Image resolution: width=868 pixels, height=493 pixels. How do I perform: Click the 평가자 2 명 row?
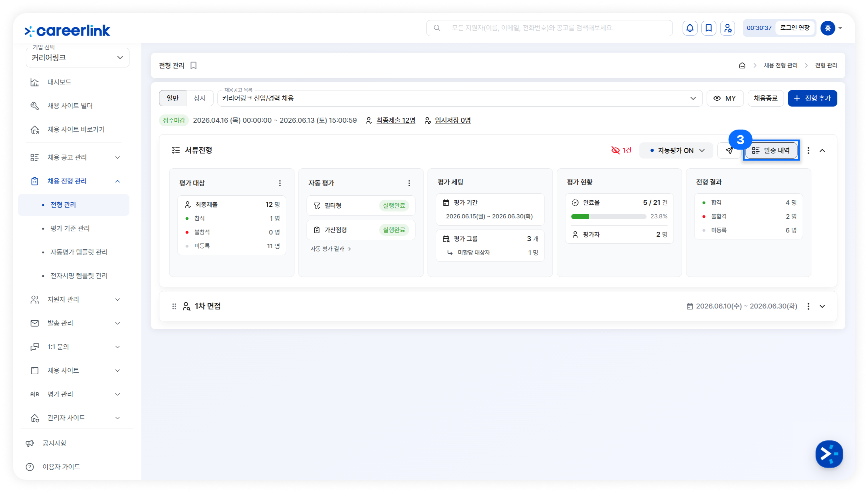tap(619, 234)
